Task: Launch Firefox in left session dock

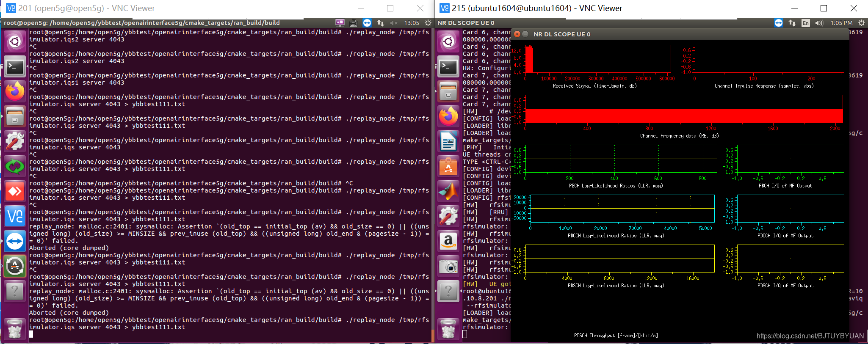Action: 15,91
